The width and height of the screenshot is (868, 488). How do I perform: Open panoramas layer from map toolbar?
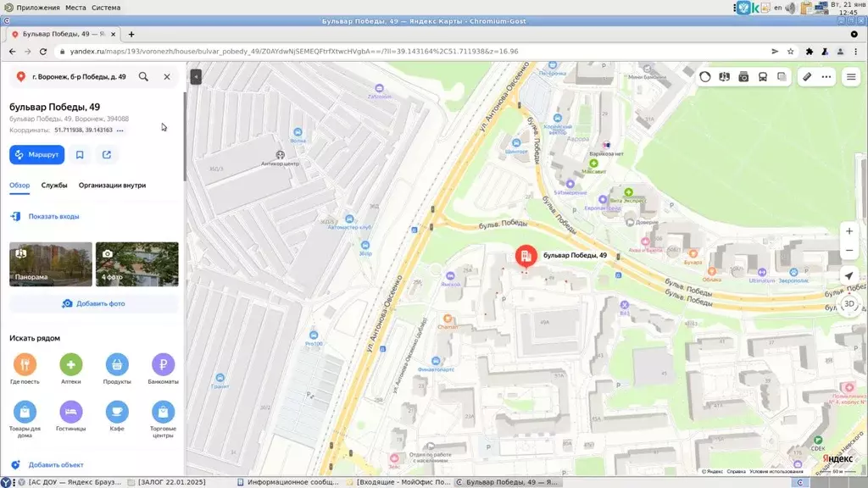coord(724,77)
